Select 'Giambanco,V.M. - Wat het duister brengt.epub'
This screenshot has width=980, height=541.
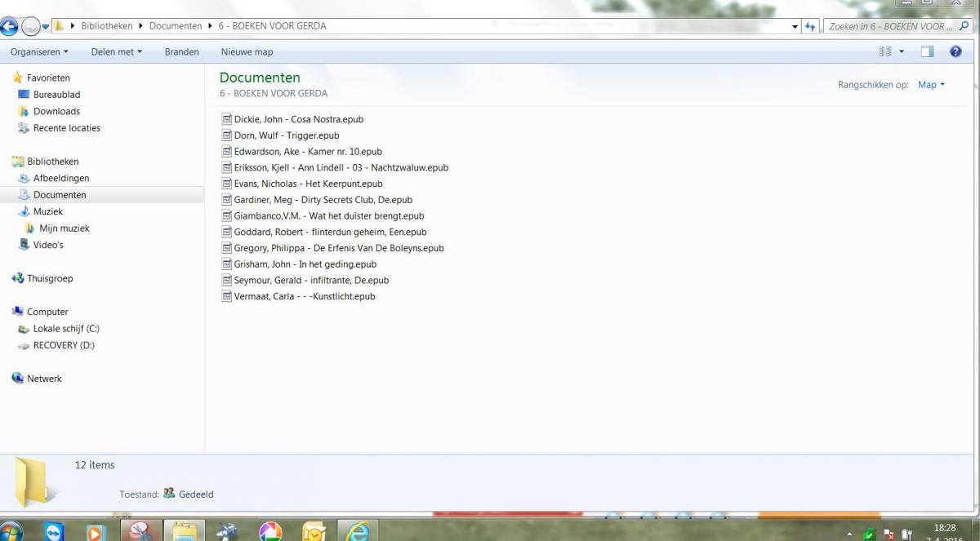coord(329,216)
